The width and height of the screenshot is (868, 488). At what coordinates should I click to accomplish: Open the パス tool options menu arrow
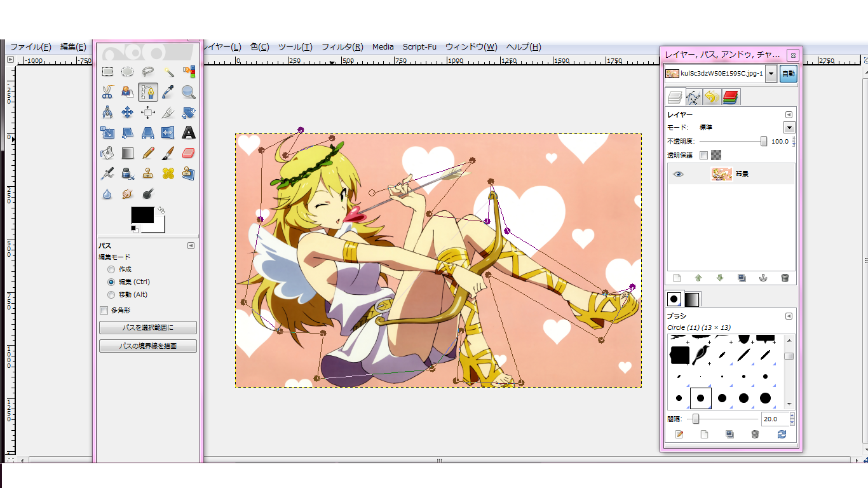pos(191,245)
